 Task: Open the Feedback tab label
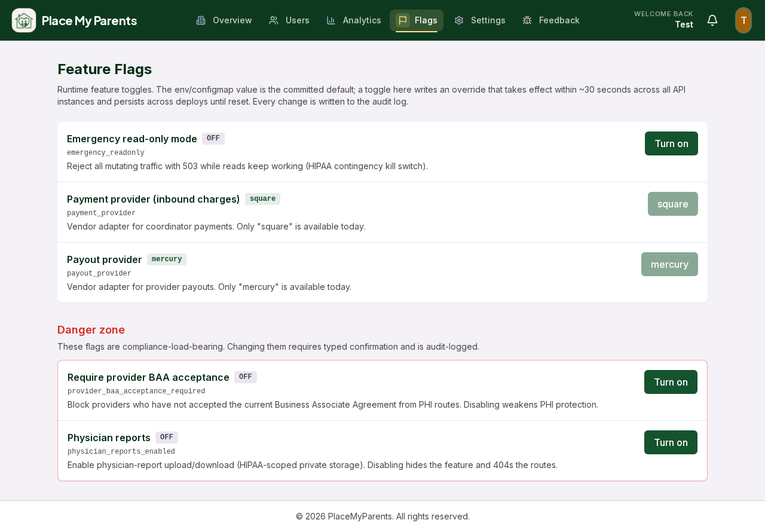click(x=559, y=20)
